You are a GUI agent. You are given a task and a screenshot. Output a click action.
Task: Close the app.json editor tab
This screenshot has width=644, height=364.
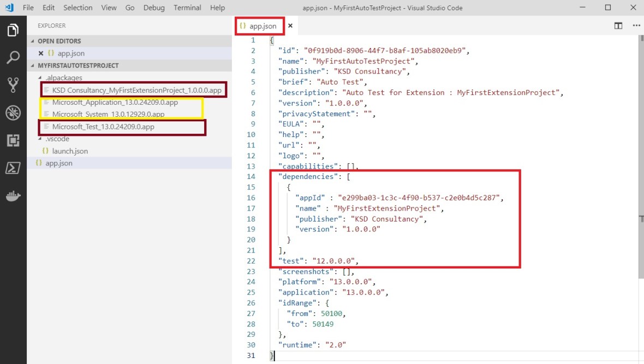coord(290,26)
